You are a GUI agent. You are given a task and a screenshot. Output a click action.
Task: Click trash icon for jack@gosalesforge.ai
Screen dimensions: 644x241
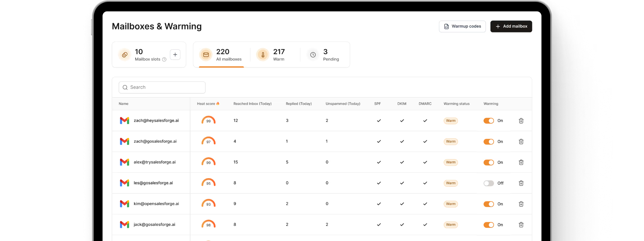521,225
